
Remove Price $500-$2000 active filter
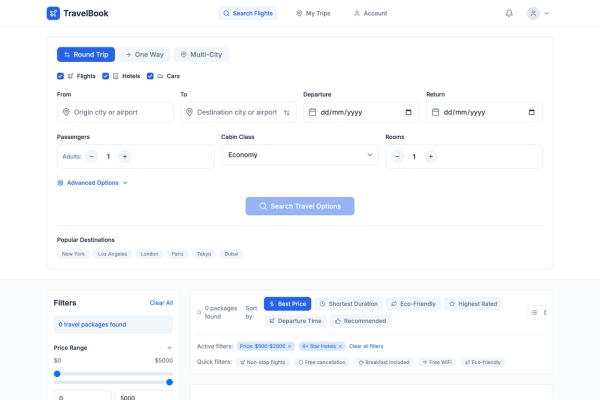[x=290, y=346]
